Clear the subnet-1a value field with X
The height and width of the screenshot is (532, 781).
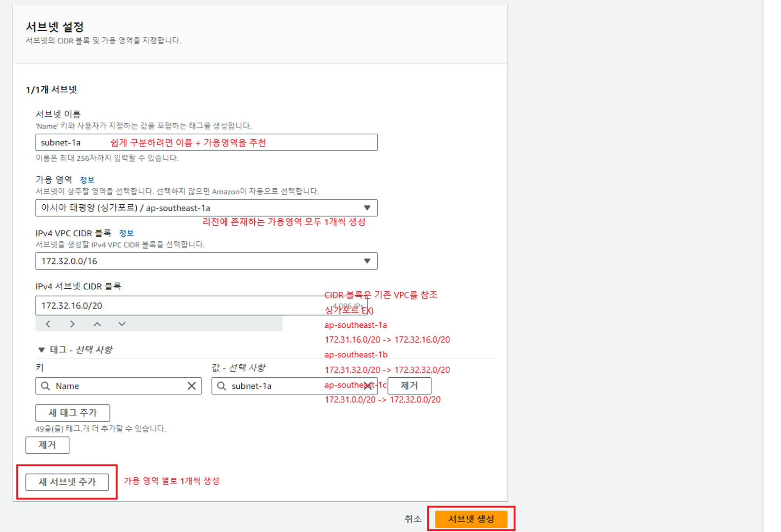click(x=367, y=386)
